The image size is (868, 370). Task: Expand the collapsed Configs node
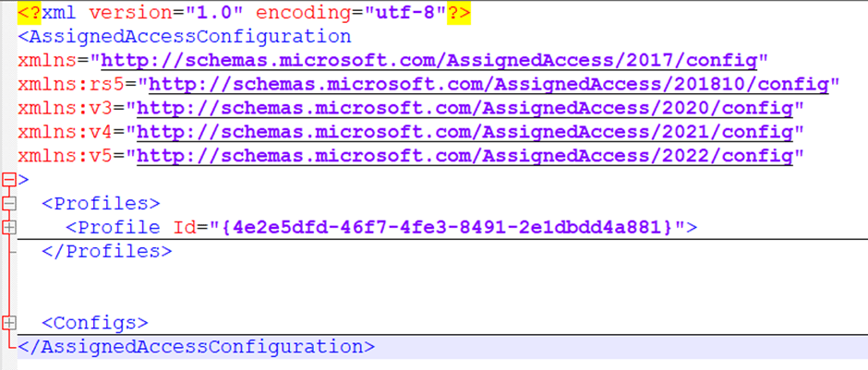(x=10, y=323)
